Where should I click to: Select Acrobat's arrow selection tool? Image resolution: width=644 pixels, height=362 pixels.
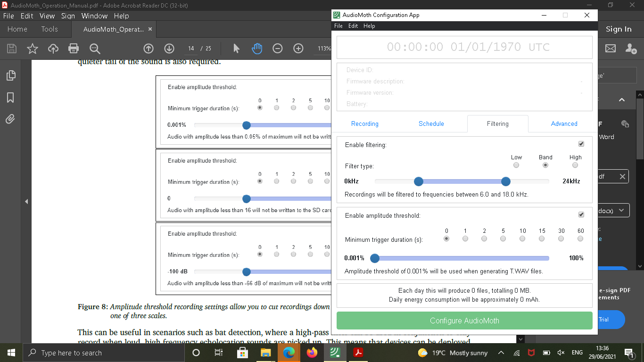(237, 49)
